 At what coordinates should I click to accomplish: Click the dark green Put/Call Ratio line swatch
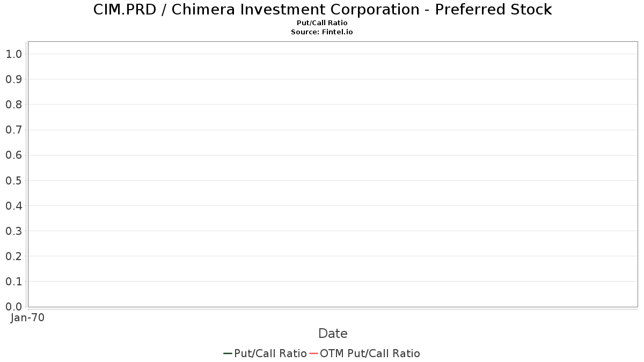pos(228,353)
